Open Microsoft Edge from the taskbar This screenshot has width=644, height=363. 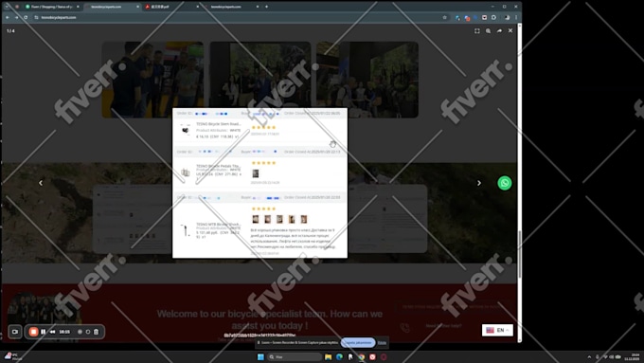click(x=339, y=356)
